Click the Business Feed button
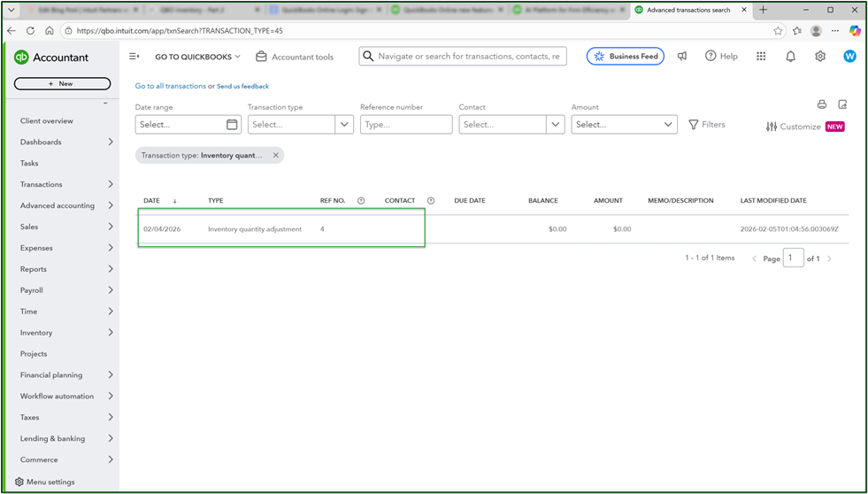Viewport: 868px width, 494px height. [x=625, y=57]
